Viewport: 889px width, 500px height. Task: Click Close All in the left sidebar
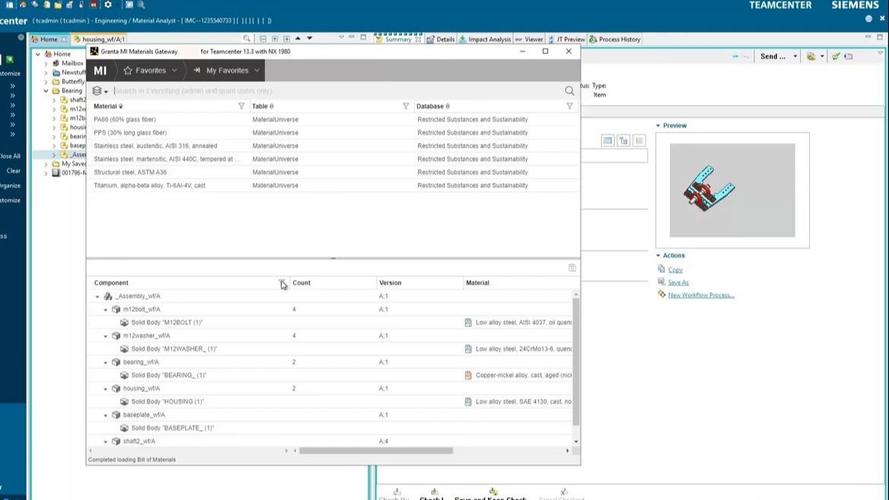tap(10, 156)
